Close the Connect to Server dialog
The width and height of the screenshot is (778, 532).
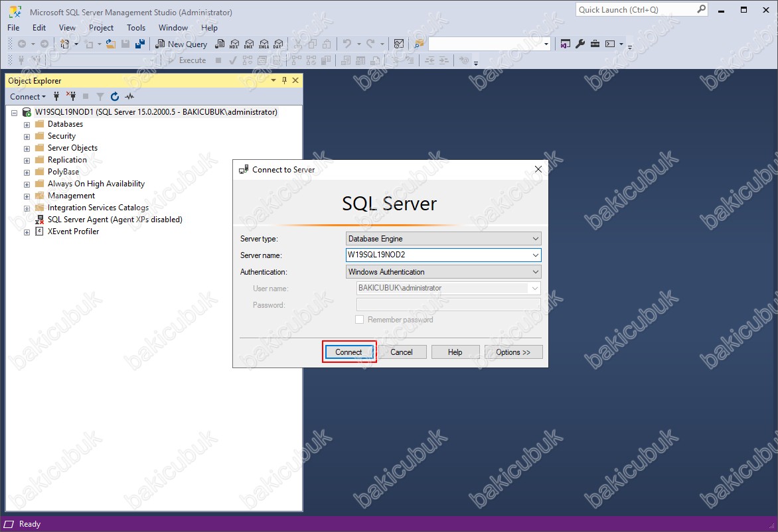pos(538,170)
